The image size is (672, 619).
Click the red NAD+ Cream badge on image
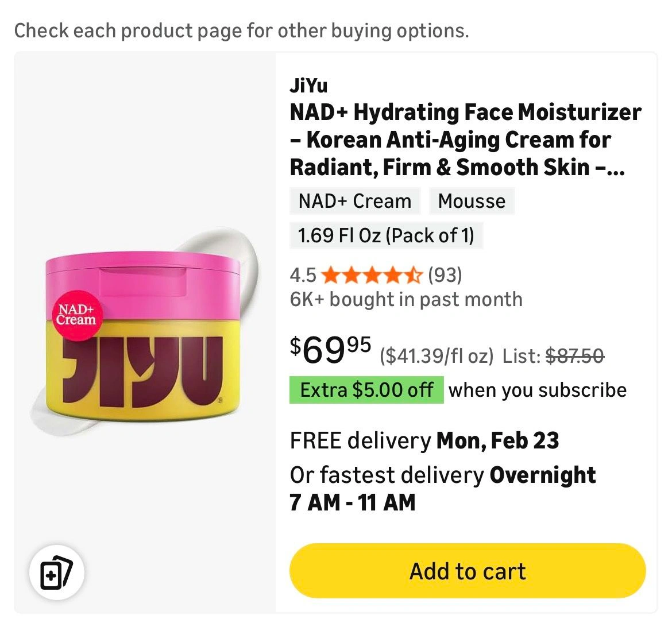tap(76, 315)
